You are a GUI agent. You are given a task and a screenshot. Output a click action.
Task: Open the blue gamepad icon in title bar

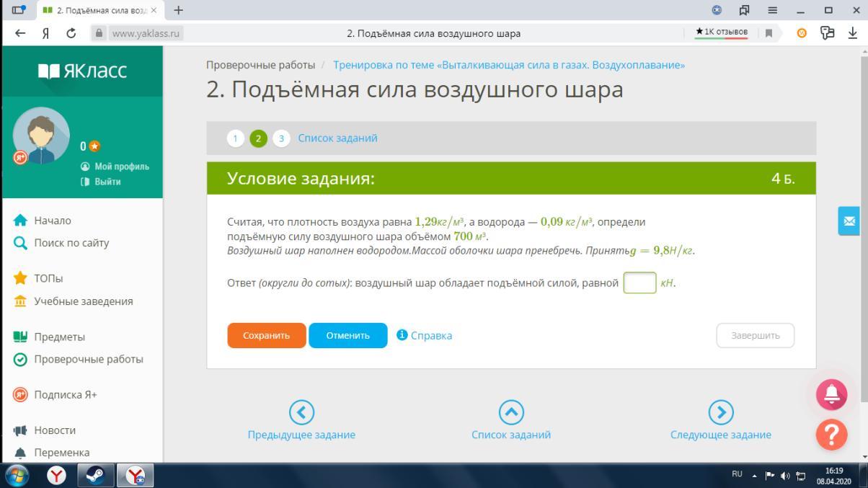717,10
